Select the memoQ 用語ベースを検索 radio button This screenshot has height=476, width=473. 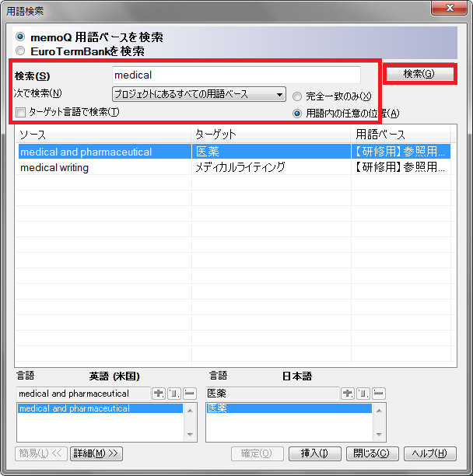click(20, 37)
